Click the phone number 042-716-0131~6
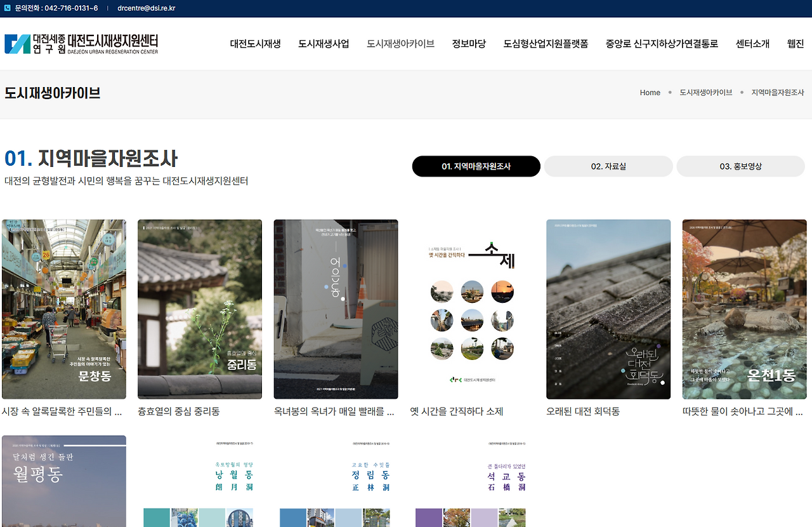This screenshot has height=527, width=812. click(x=71, y=8)
